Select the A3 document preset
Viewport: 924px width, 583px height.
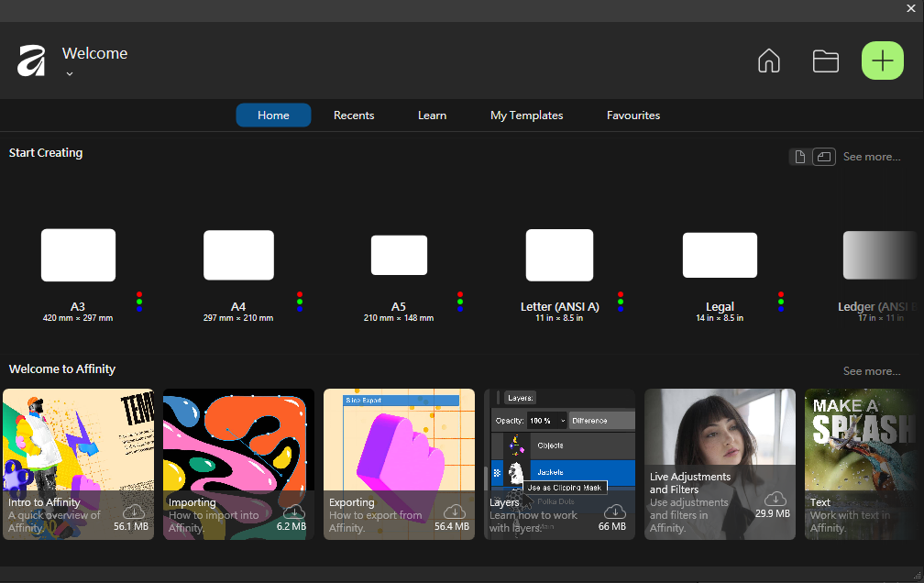pos(78,256)
